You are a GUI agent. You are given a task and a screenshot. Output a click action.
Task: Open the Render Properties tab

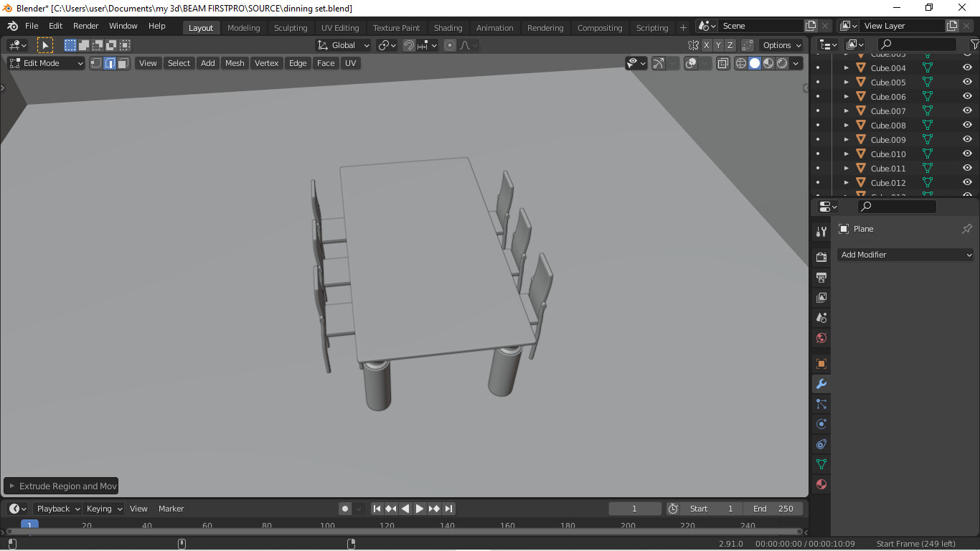point(821,256)
